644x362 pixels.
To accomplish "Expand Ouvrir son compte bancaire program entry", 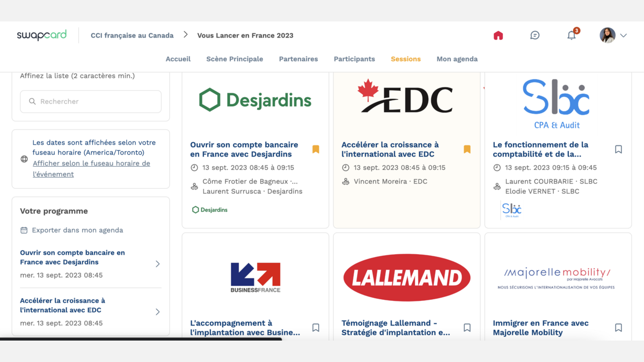I will [x=157, y=264].
